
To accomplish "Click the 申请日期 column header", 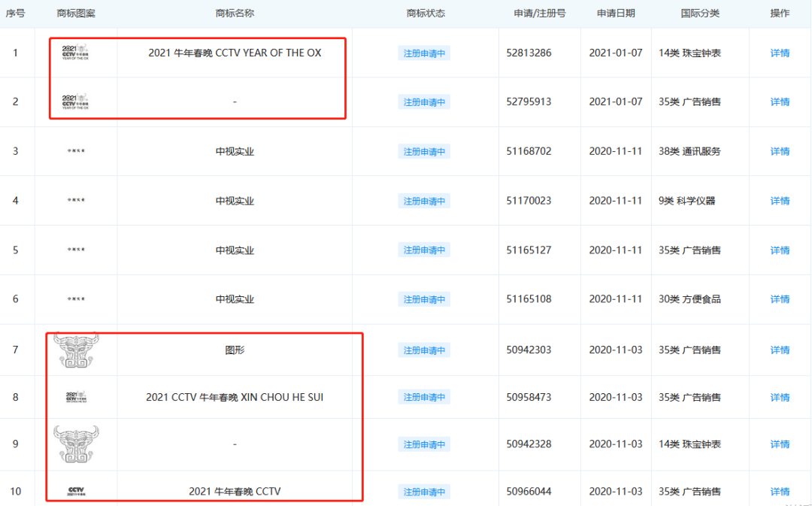I will (616, 14).
